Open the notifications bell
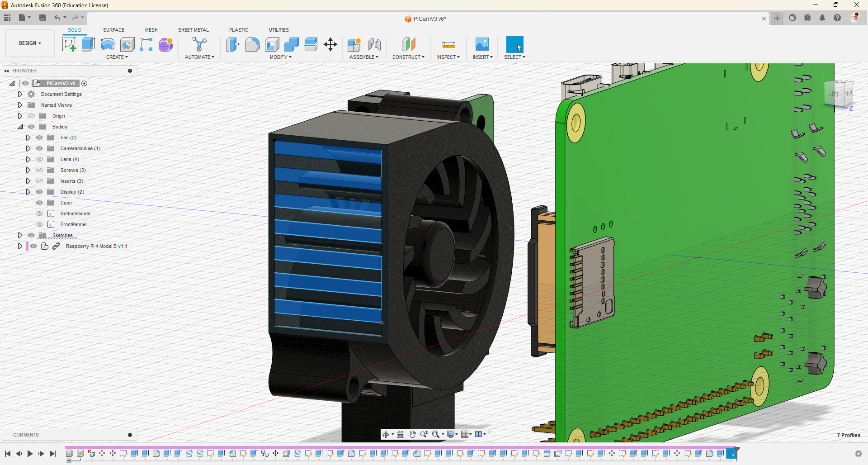This screenshot has width=868, height=465. click(822, 18)
